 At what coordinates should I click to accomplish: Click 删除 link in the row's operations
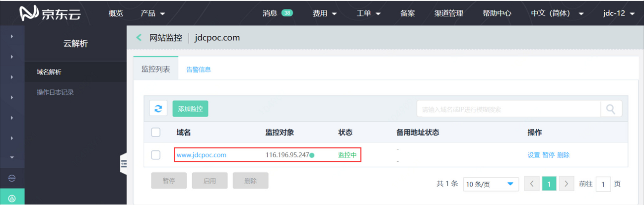point(563,155)
